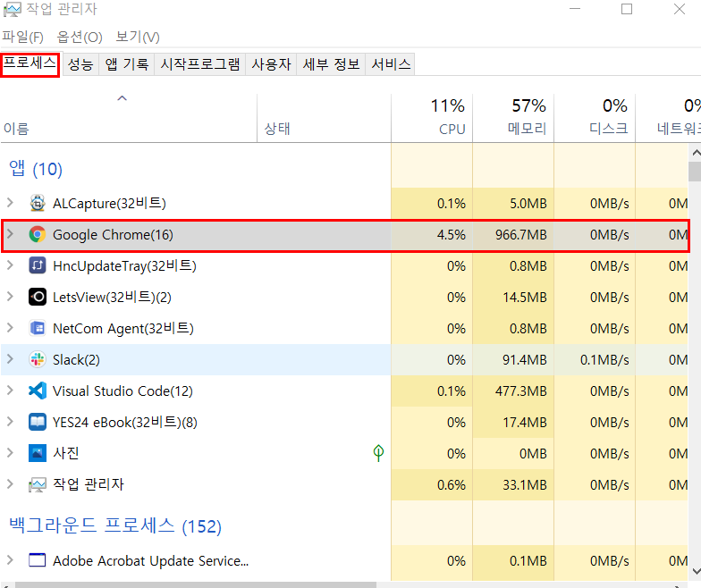Expand the LetsView(32비트)(2) process group
The image size is (701, 588).
10,297
